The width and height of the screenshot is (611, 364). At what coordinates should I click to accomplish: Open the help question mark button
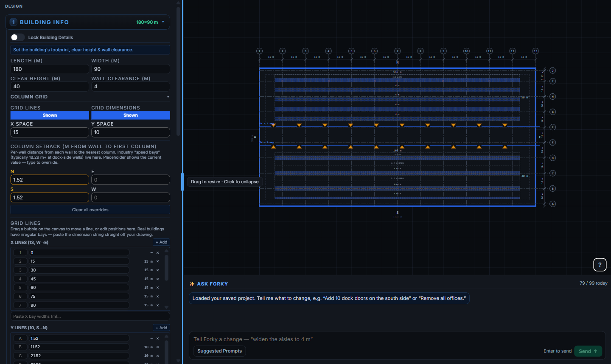click(600, 265)
